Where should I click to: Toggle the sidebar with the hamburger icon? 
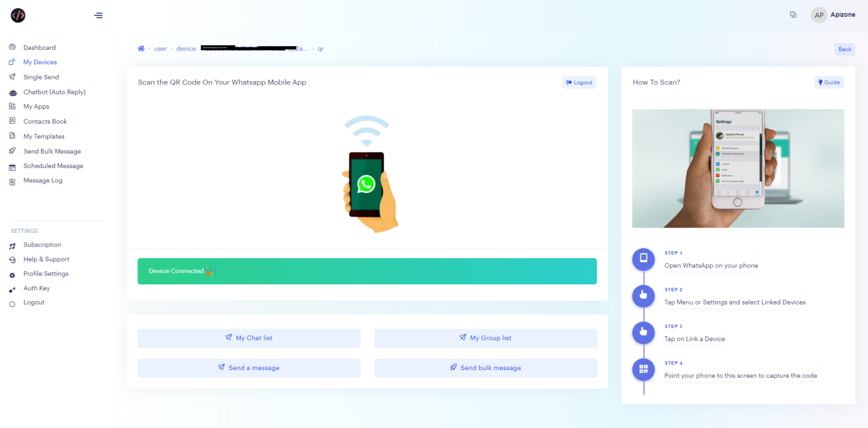(98, 15)
